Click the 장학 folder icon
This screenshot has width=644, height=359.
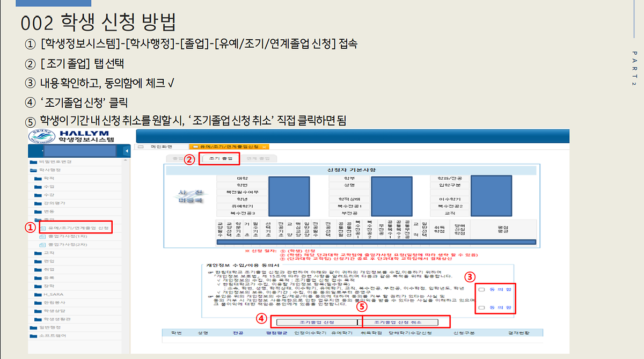pyautogui.click(x=38, y=286)
